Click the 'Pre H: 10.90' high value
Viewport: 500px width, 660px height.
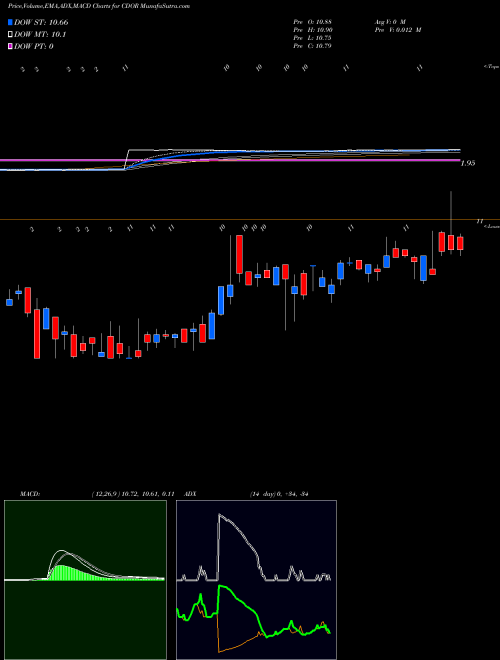tap(313, 30)
